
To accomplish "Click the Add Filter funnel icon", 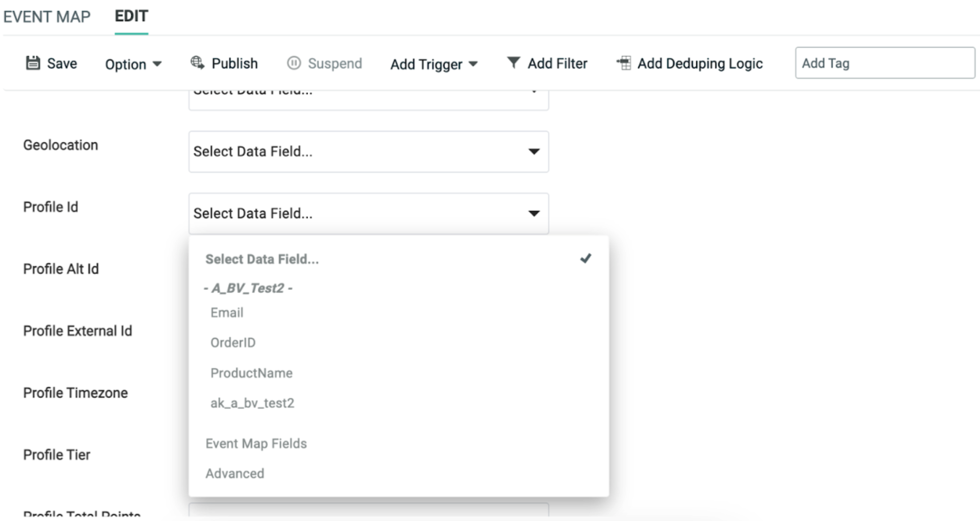I will (513, 63).
